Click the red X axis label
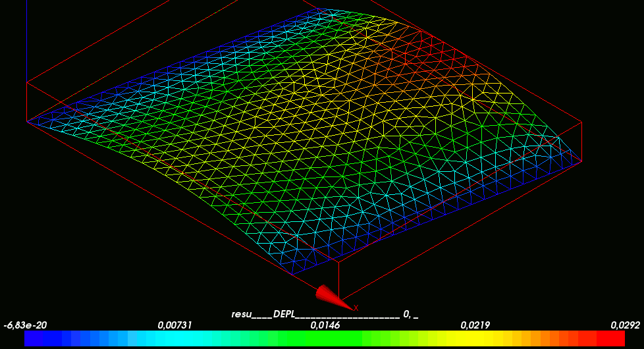This screenshot has width=644, height=349. tap(356, 308)
